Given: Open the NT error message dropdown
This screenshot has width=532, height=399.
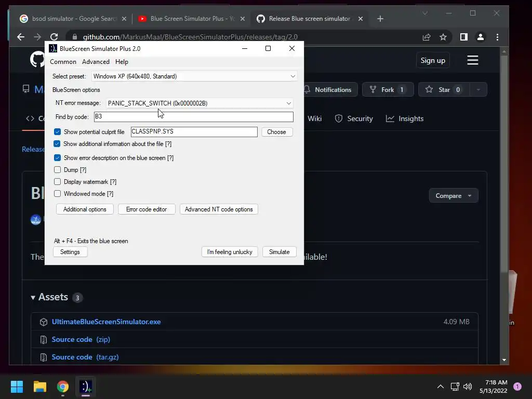Looking at the screenshot, I should click(x=199, y=103).
